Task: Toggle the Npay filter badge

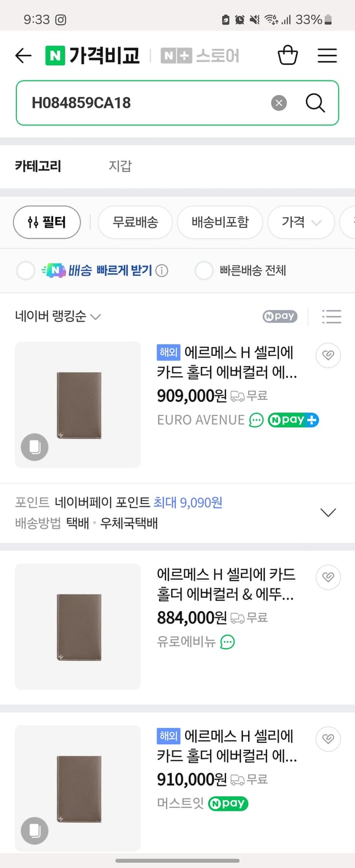Action: pyautogui.click(x=280, y=317)
